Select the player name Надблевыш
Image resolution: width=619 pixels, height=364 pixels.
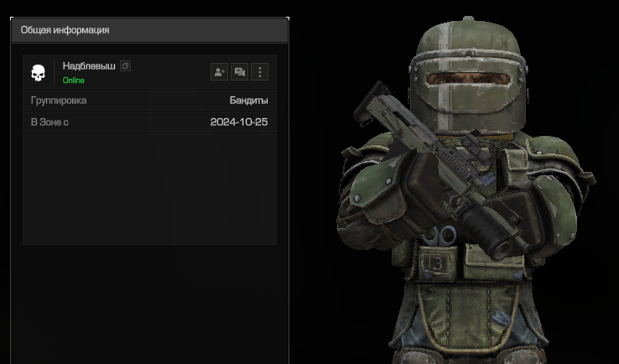[x=89, y=66]
